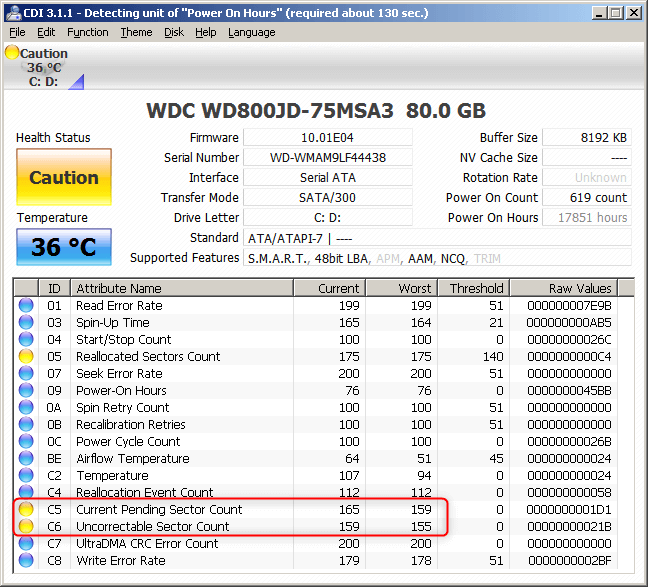Click the status icon for Reallocation Event Count
Screen dimensions: 648x587
pos(26,491)
